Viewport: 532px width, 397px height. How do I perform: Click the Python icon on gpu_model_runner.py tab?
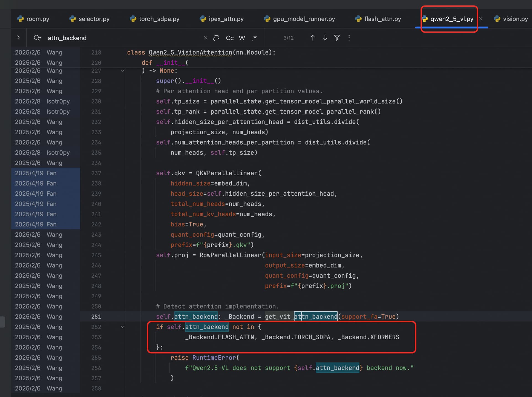point(267,19)
